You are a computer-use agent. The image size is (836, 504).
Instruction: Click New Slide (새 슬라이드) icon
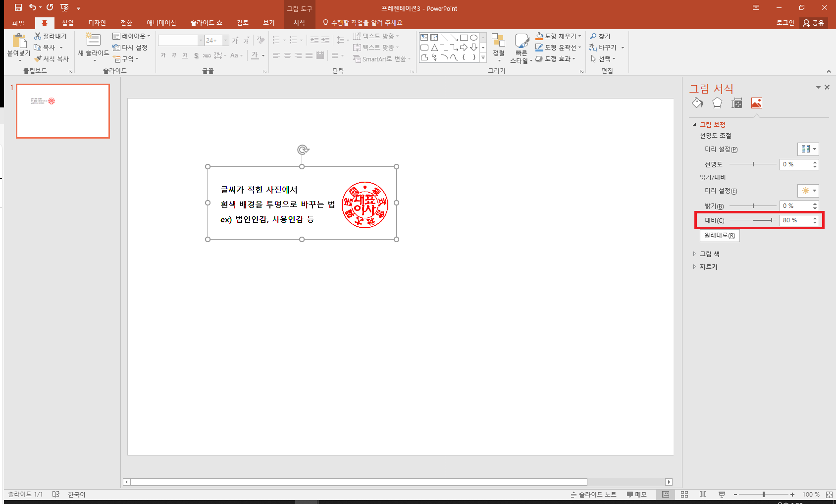93,40
